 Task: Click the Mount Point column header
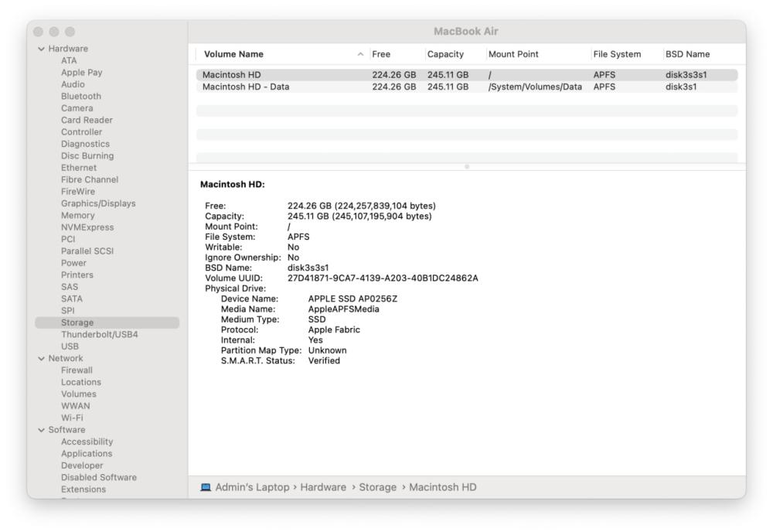[x=513, y=54]
